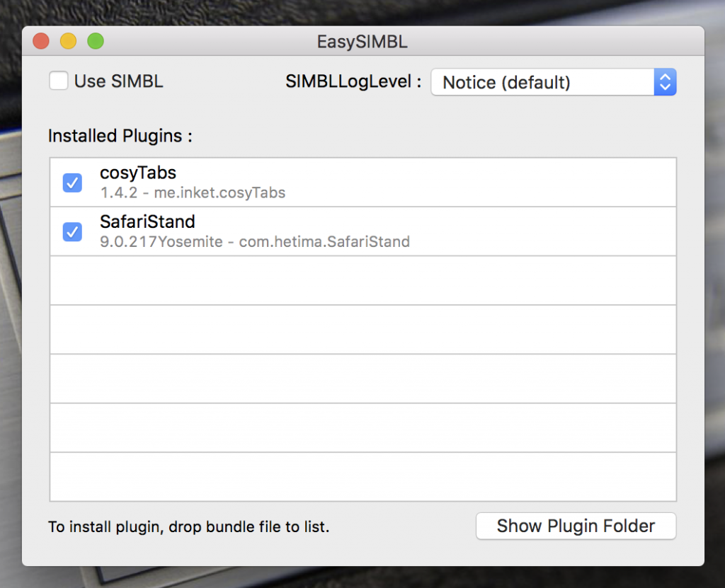
Task: Click the red close window button
Action: 40,41
